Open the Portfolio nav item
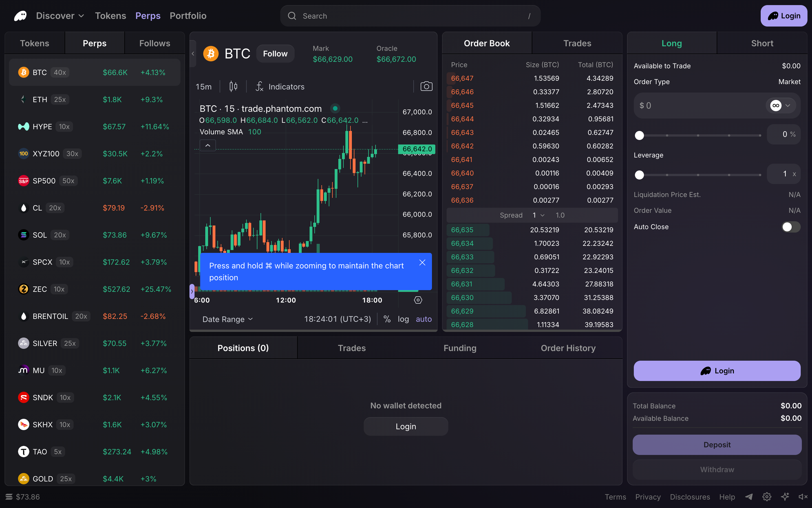812x508 pixels. pos(188,16)
